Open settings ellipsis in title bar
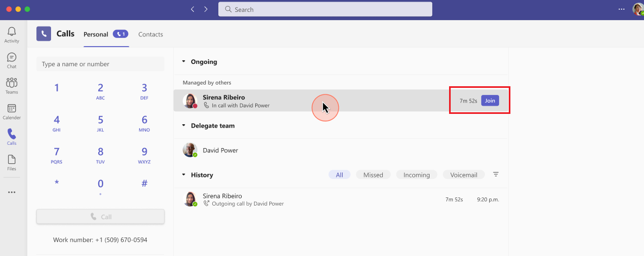The height and width of the screenshot is (256, 644). tap(621, 9)
